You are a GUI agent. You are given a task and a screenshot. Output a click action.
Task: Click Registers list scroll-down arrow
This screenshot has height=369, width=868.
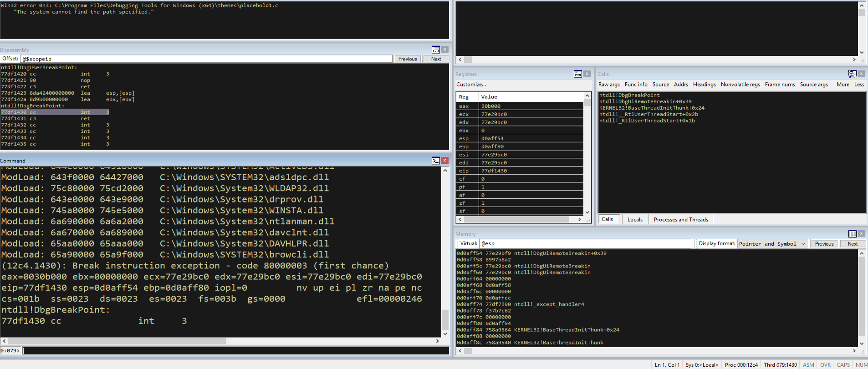[587, 212]
